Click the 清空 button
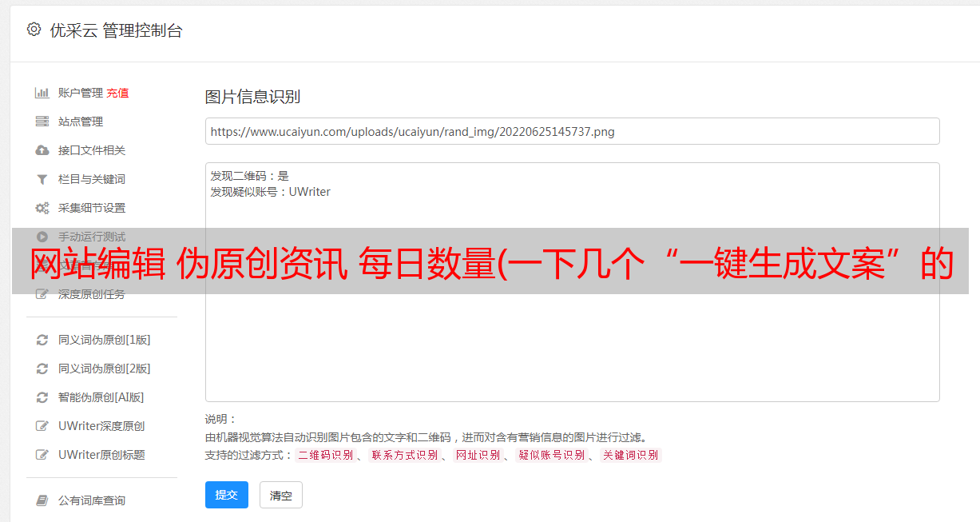 click(281, 496)
